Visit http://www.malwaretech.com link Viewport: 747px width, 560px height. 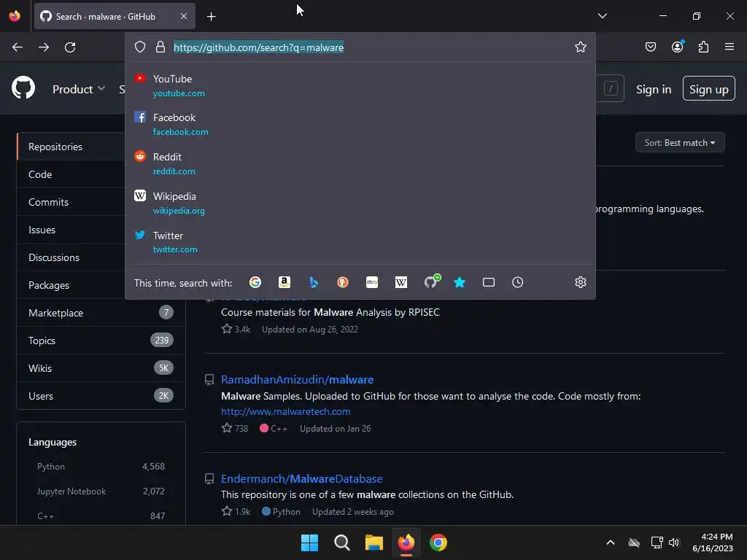click(286, 411)
